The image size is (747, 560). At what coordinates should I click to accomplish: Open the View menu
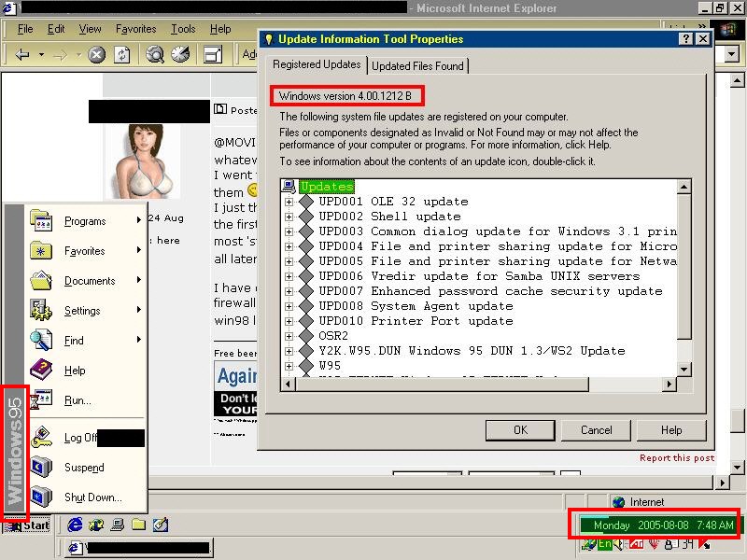click(x=90, y=29)
